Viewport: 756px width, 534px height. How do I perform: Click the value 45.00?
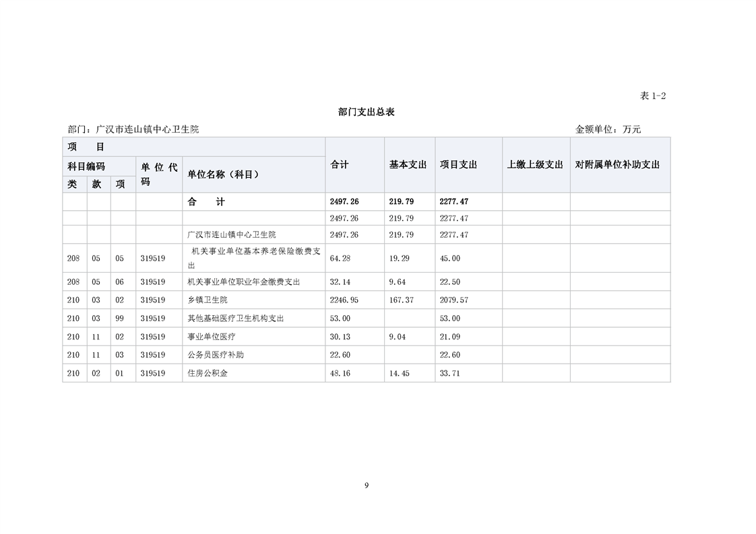[450, 259]
